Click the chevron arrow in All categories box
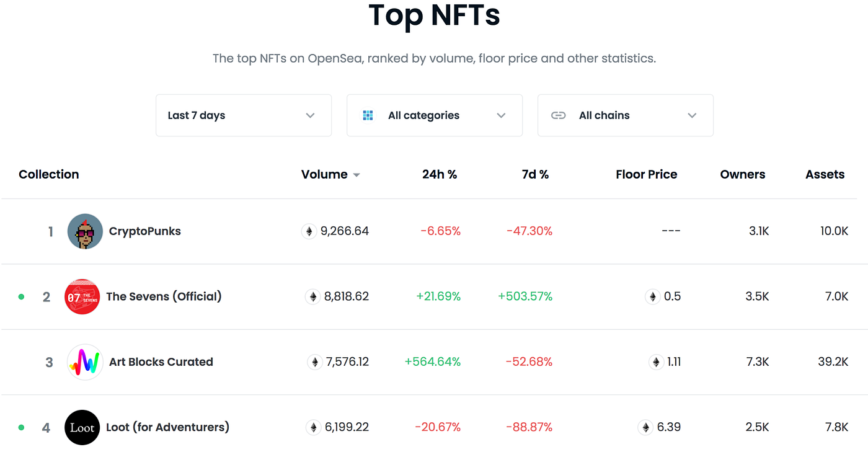The image size is (868, 457). click(502, 115)
